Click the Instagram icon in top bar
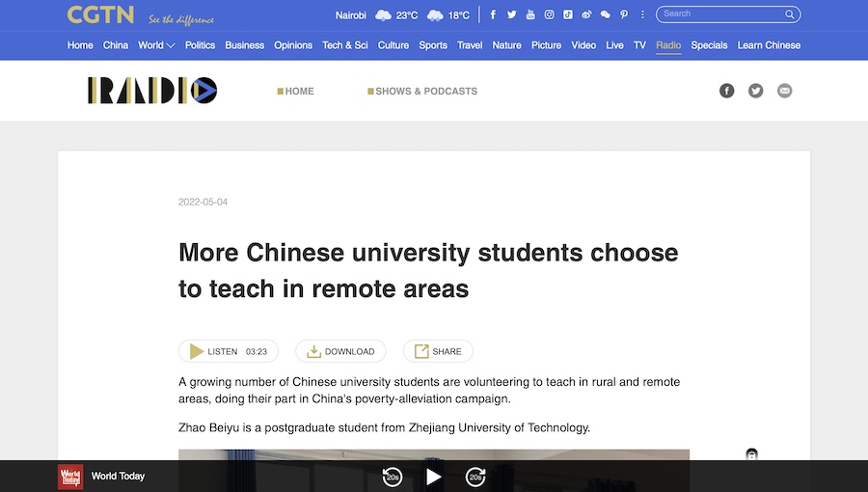The image size is (868, 492). pos(549,14)
